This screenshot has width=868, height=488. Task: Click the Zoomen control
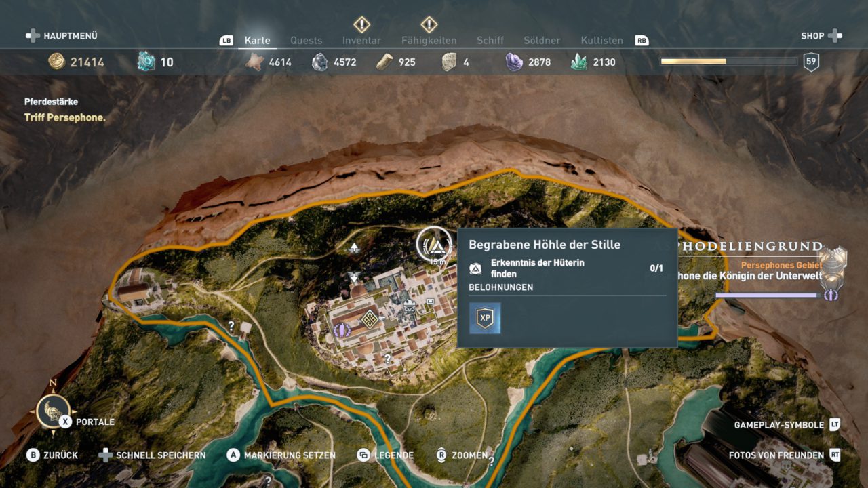point(460,455)
